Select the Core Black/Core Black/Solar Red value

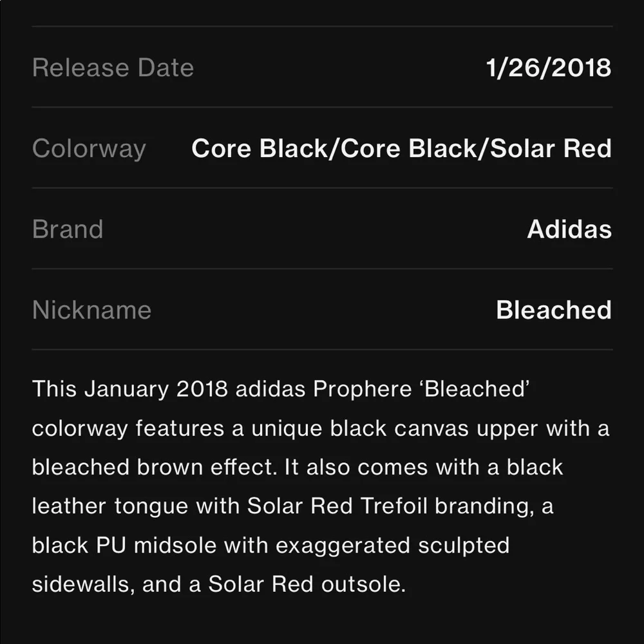pyautogui.click(x=401, y=149)
